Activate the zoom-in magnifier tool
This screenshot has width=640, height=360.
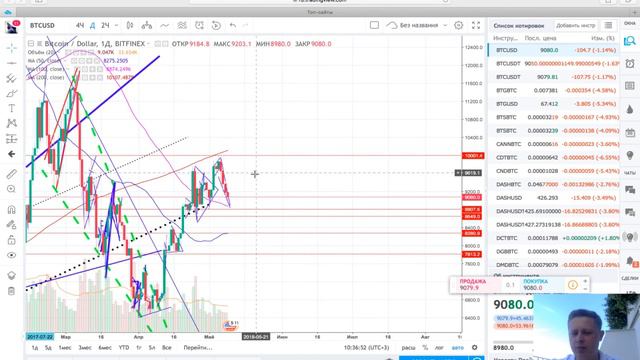point(11,189)
